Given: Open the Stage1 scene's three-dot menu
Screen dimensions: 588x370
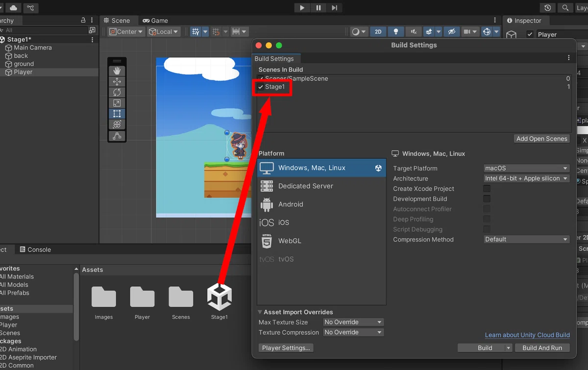Looking at the screenshot, I should point(93,40).
